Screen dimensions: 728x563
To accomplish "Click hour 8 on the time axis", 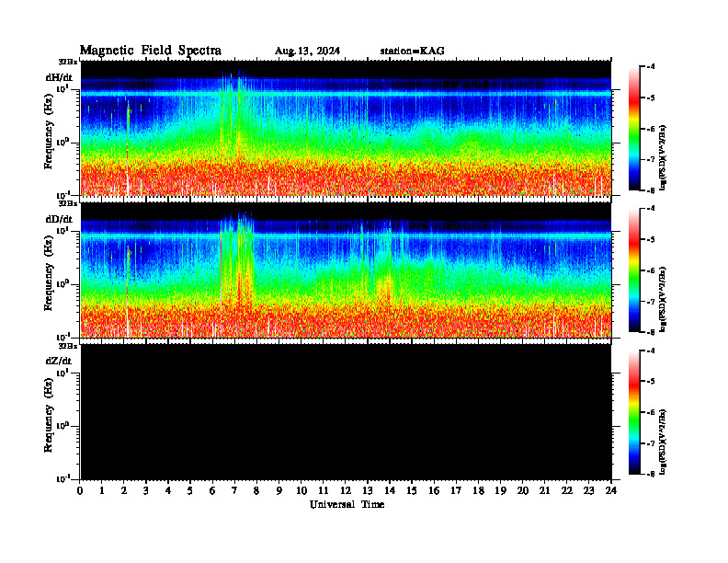I will 256,491.
